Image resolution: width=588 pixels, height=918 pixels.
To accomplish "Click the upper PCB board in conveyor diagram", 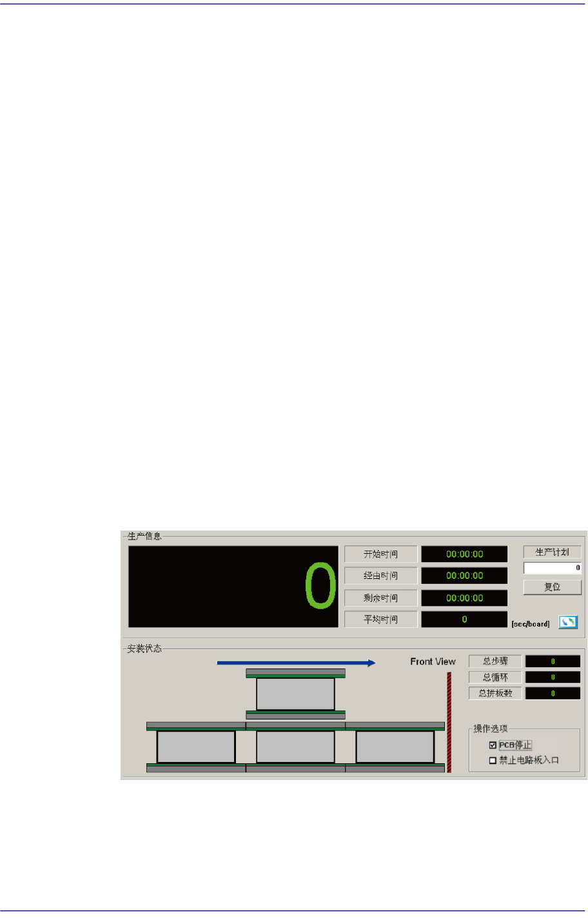I will (x=295, y=694).
